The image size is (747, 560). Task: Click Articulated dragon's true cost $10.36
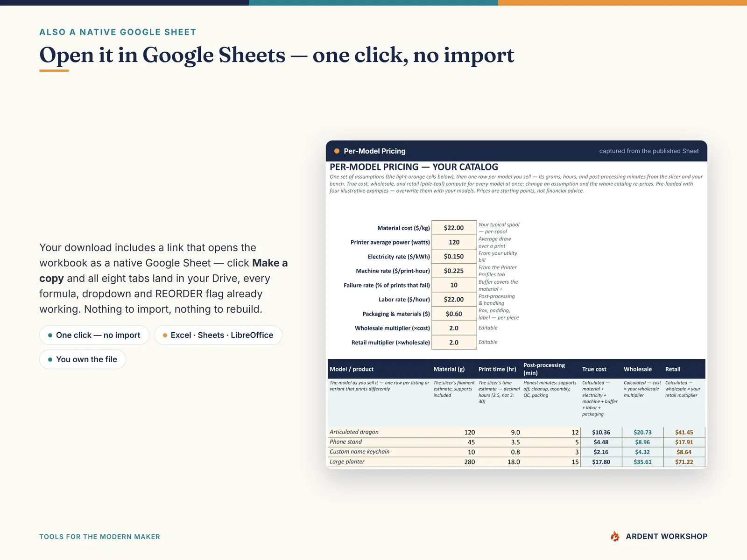point(601,433)
